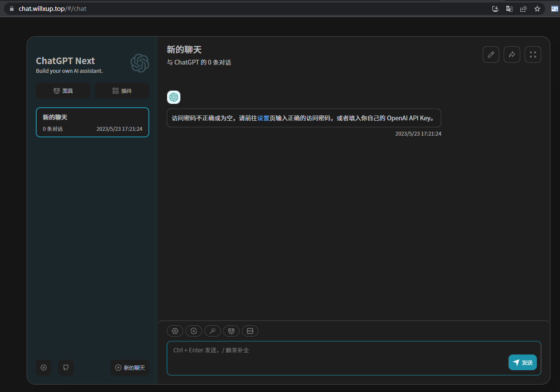This screenshot has width=560, height=392.
Task: Click the share arrow icon in chat header
Action: [512, 55]
